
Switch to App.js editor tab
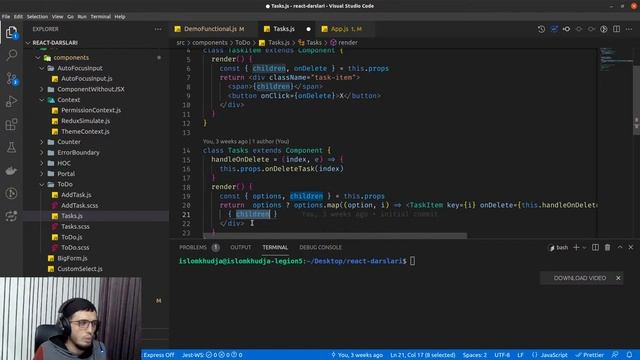(x=346, y=29)
